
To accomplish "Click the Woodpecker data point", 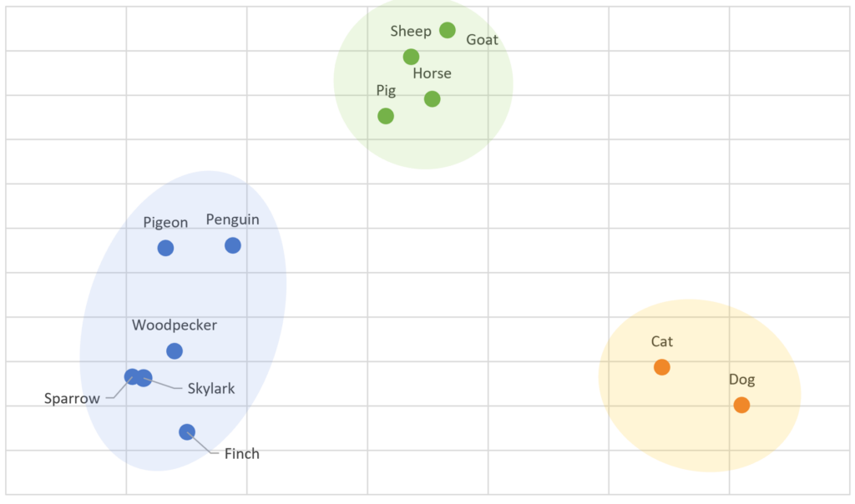I will click(175, 351).
